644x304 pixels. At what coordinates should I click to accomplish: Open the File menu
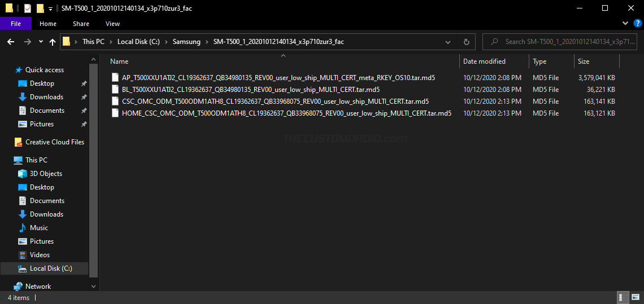pyautogui.click(x=16, y=24)
